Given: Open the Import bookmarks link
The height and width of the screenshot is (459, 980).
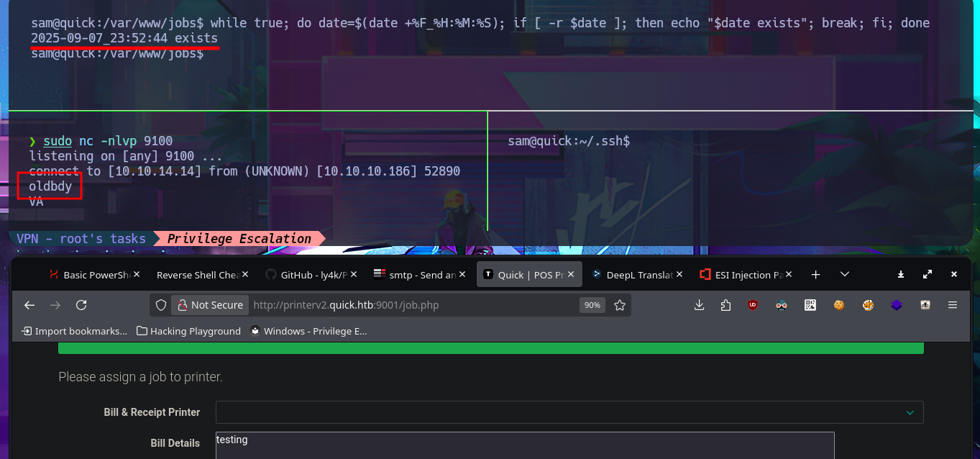Looking at the screenshot, I should point(75,331).
